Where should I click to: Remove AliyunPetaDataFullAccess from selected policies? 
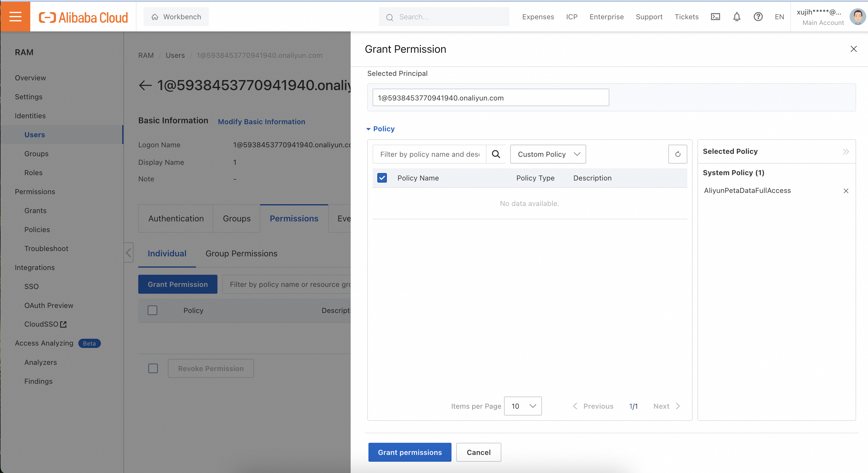click(x=846, y=191)
